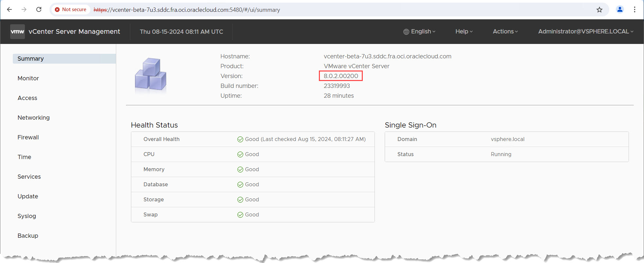The width and height of the screenshot is (644, 263).
Task: Click the Memory green check icon
Action: pos(240,170)
